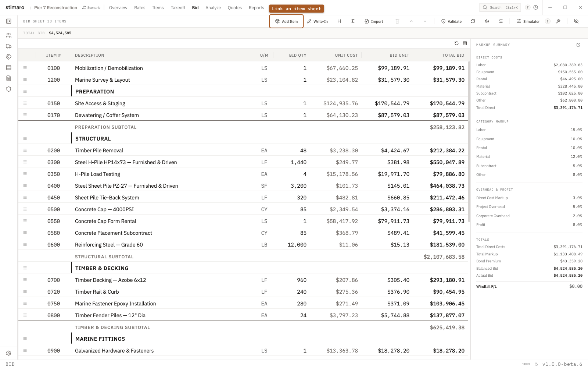Click the STRUCTURAL section header
Viewport: 588px width, 368px height.
[x=93, y=139]
